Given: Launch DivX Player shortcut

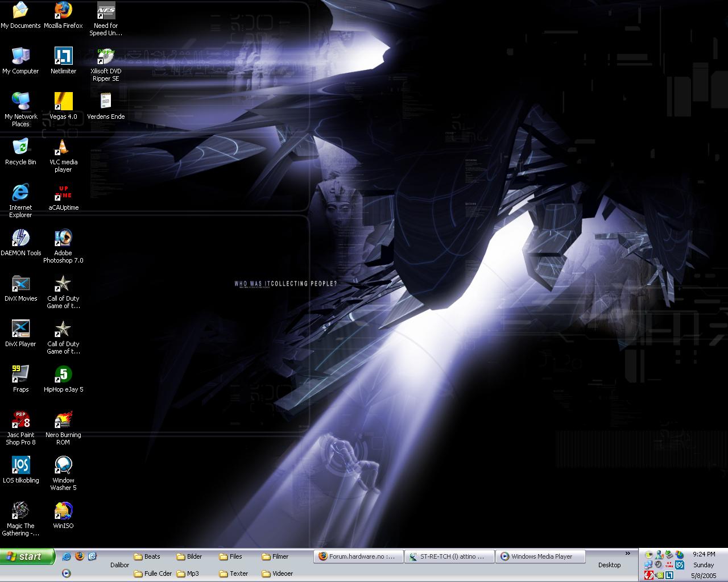Looking at the screenshot, I should click(x=20, y=334).
